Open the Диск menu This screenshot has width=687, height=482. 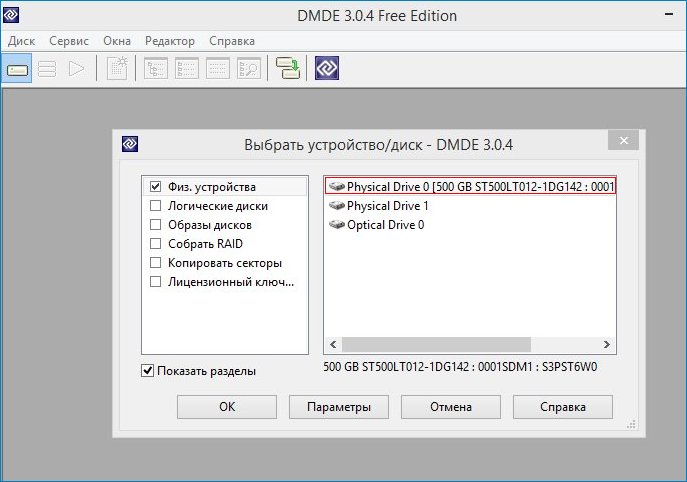[x=21, y=41]
